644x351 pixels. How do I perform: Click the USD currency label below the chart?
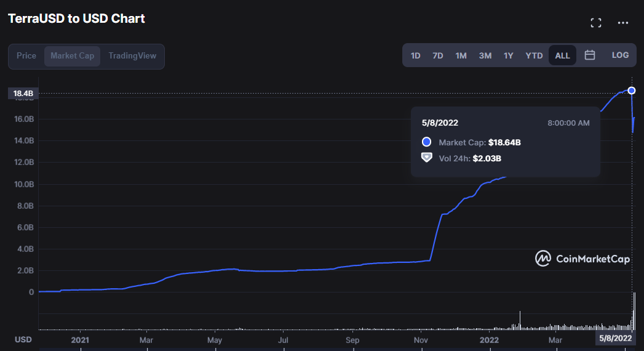coord(23,339)
